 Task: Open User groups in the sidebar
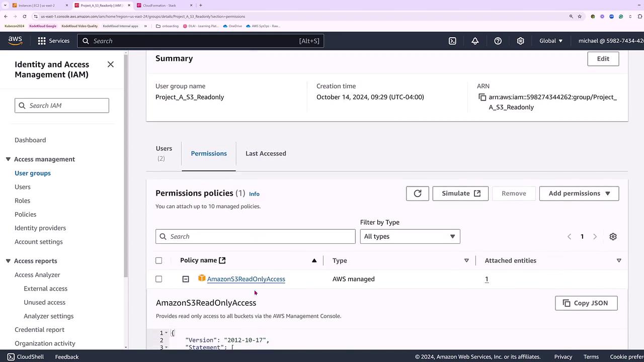(x=33, y=173)
